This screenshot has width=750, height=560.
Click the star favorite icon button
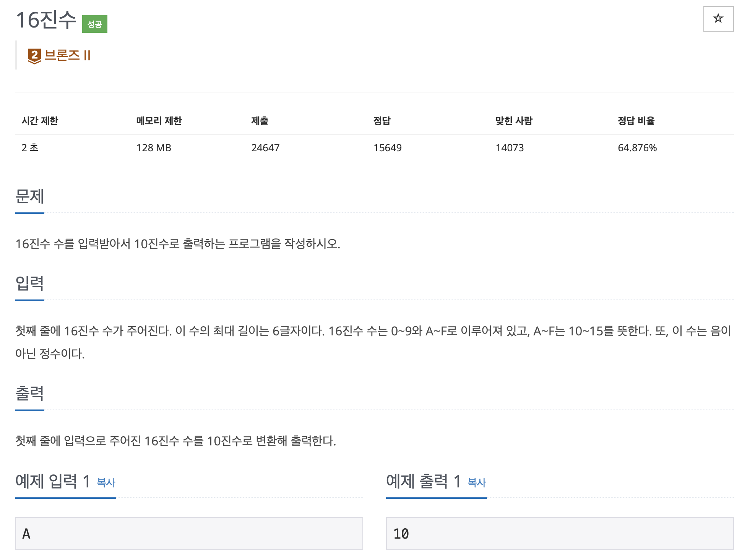[718, 19]
